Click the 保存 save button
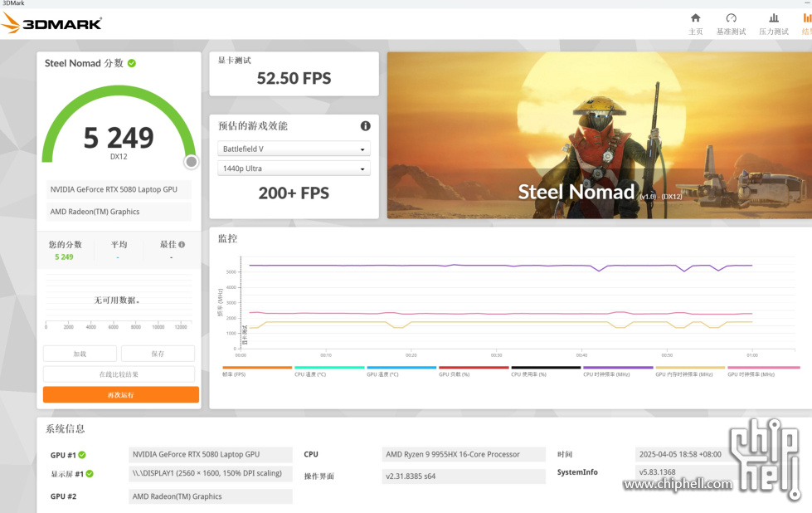 (x=158, y=354)
